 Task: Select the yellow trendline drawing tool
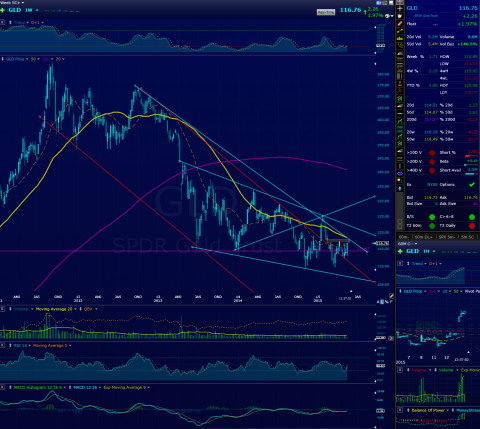[x=400, y=31]
